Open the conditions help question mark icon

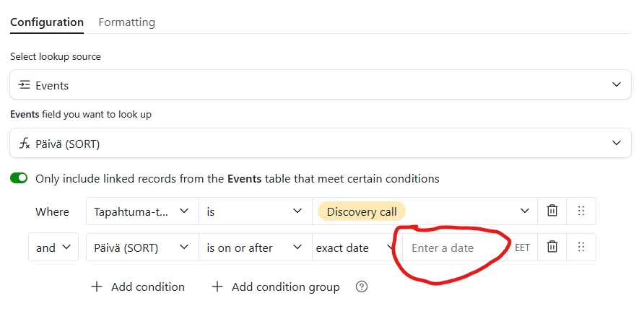(362, 286)
